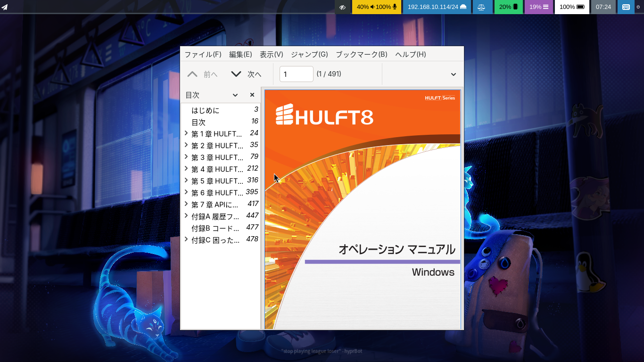Click the balance scale icon
This screenshot has width=644, height=362.
tap(481, 7)
